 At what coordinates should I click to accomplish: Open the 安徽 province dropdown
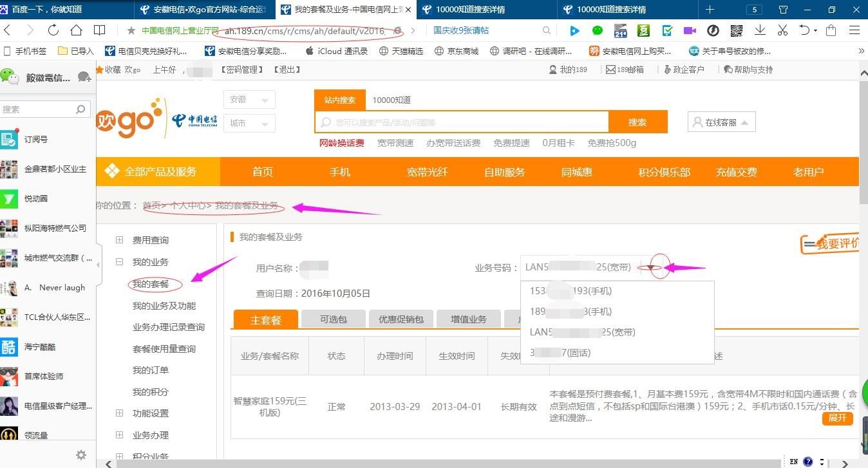249,99
